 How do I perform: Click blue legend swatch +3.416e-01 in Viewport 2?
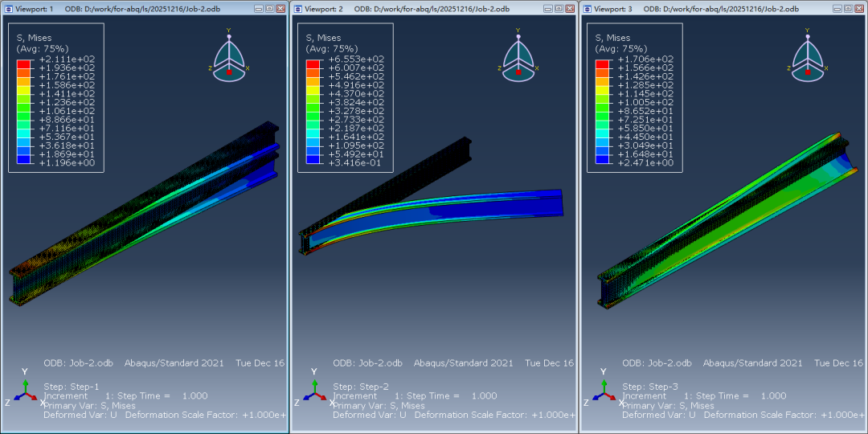click(312, 159)
